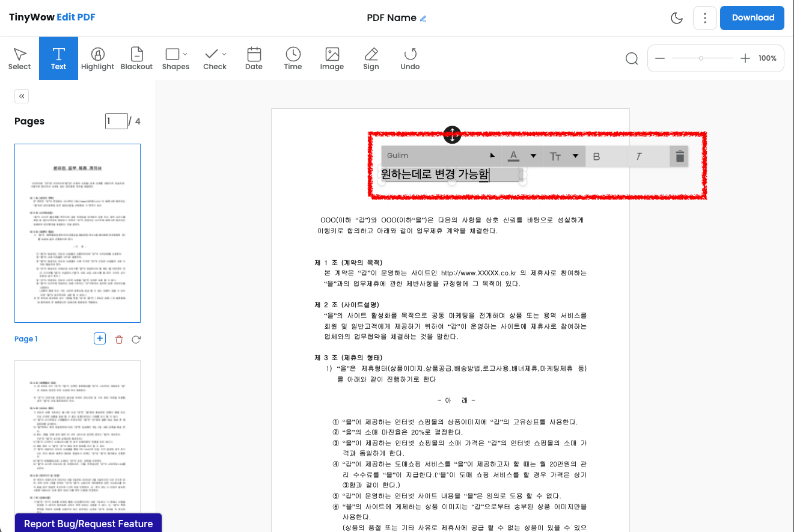
Task: Undo the last edit
Action: tap(410, 58)
